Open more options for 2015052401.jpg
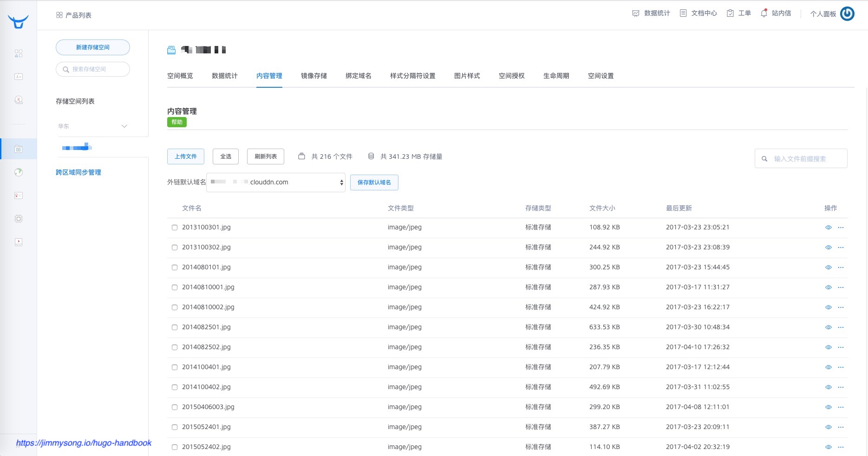Image resolution: width=868 pixels, height=456 pixels. click(841, 427)
